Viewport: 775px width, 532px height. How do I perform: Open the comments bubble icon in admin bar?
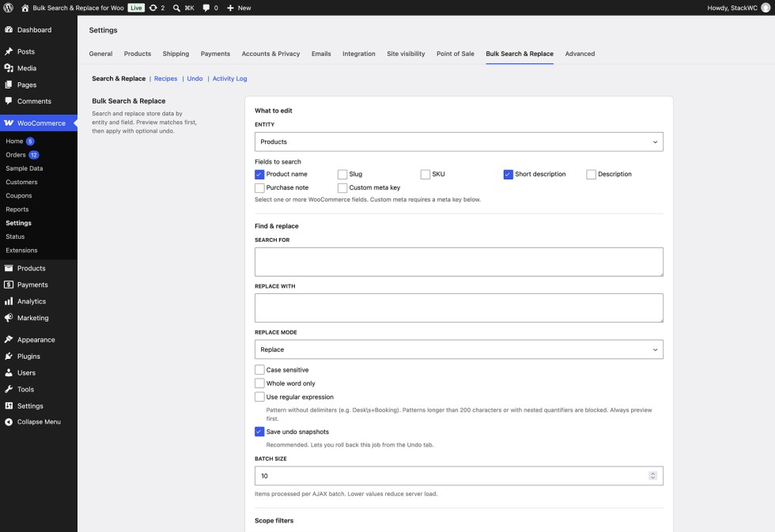tap(206, 8)
